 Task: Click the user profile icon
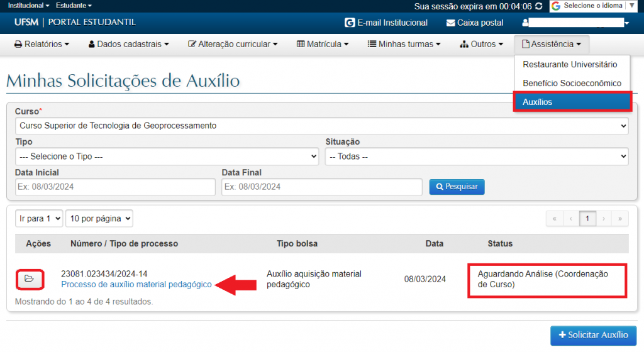pyautogui.click(x=526, y=23)
